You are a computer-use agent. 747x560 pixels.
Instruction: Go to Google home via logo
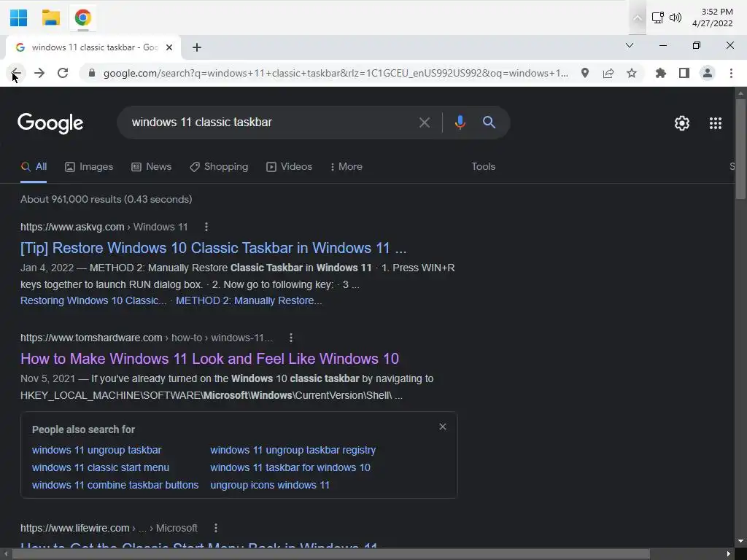point(50,123)
